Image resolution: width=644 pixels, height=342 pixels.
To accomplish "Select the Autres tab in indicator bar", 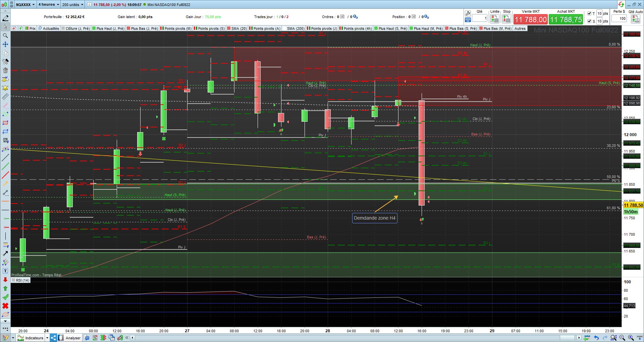I will pyautogui.click(x=520, y=28).
